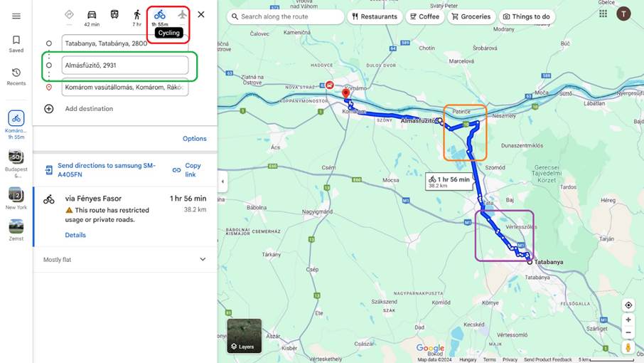Select the Cycling travel mode
644x363 pixels.
160,15
